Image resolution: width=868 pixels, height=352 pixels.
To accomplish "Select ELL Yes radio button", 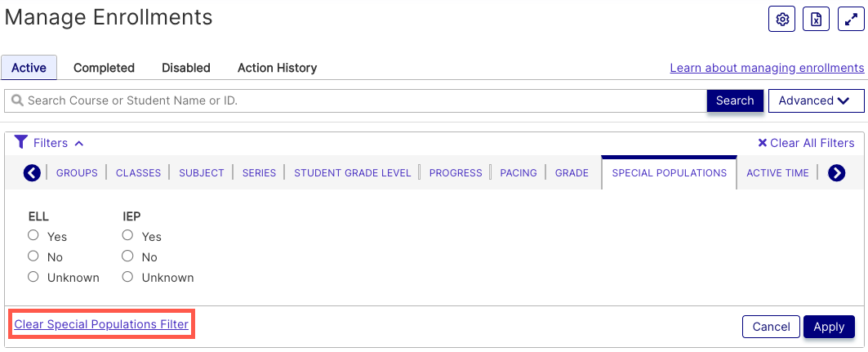I will tap(33, 235).
